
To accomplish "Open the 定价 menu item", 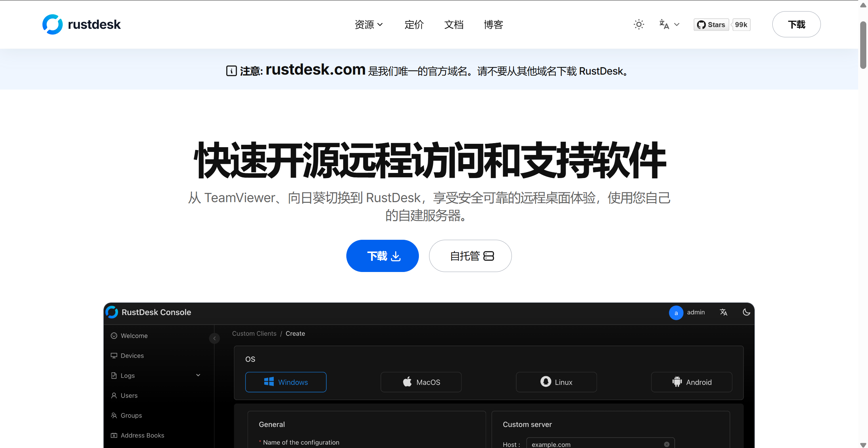I will point(414,24).
